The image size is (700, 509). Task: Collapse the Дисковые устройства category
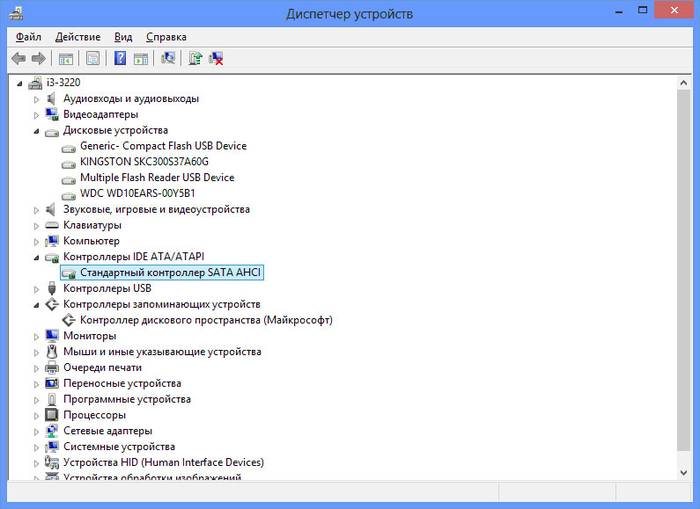[37, 131]
